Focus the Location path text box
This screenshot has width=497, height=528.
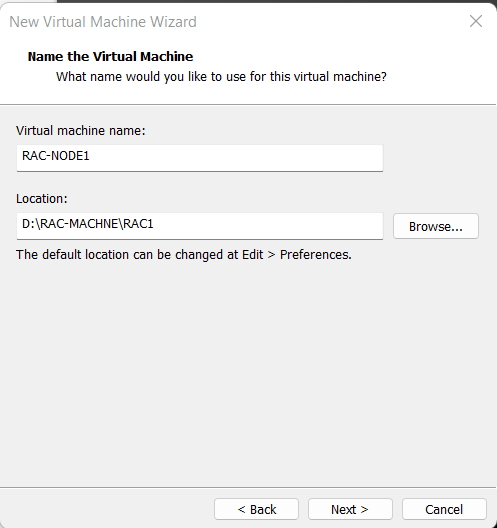click(x=200, y=226)
